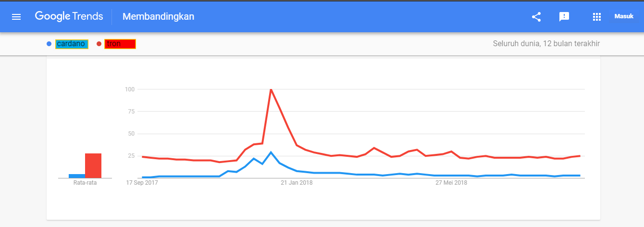The image size is (644, 227).
Task: Click the 21 Jan 2018 axis label
Action: 297,183
